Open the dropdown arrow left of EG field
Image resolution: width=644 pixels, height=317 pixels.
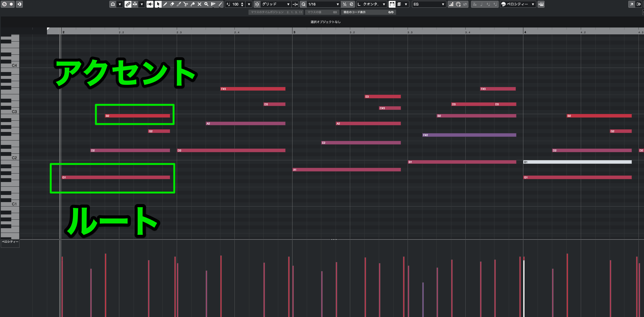[406, 4]
